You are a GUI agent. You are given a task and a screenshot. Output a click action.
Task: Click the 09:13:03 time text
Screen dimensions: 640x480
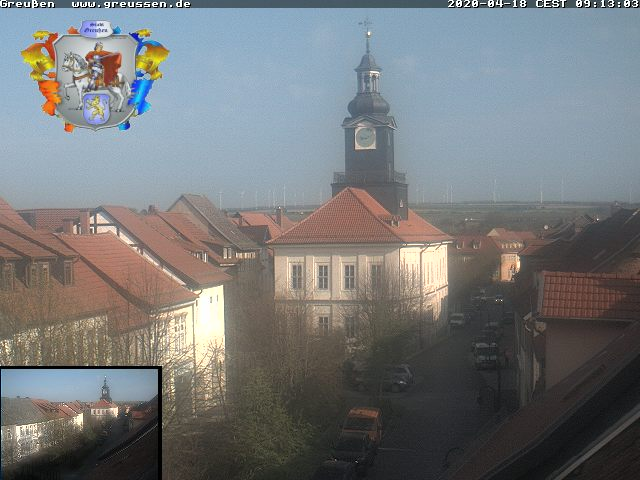tap(607, 4)
